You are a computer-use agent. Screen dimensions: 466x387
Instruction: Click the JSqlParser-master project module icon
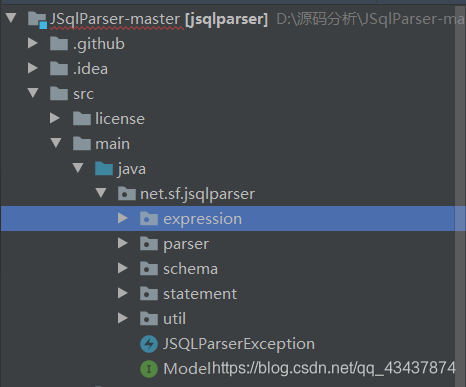pos(37,20)
